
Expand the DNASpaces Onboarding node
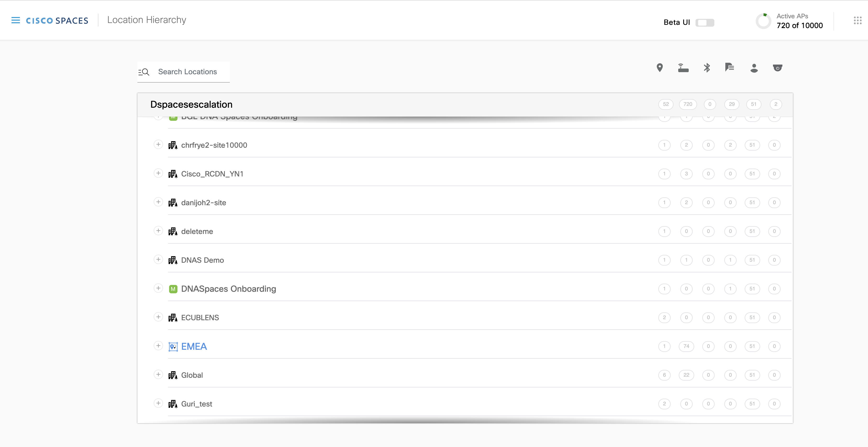(x=158, y=288)
